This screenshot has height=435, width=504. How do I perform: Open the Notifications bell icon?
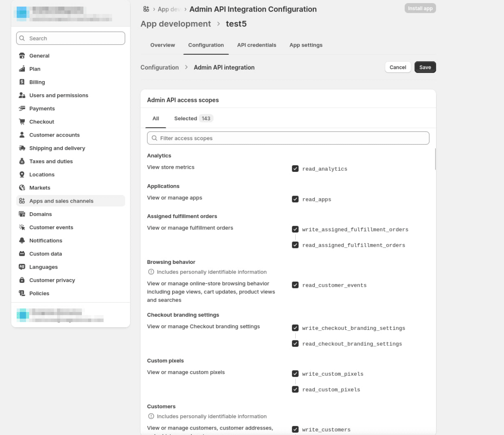tap(22, 240)
